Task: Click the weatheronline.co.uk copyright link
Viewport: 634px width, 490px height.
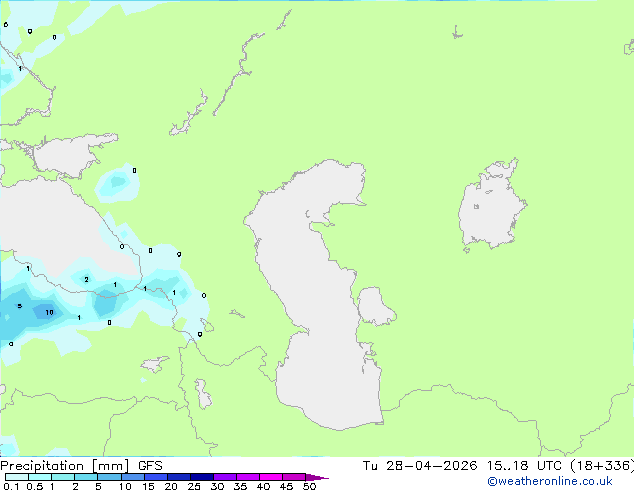Action: (550, 481)
